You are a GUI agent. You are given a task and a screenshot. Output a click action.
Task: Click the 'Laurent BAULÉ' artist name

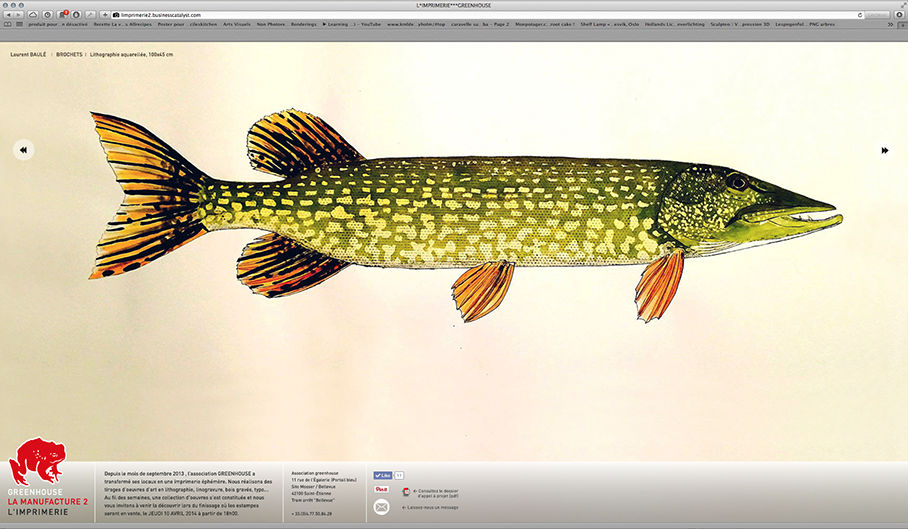(28, 54)
